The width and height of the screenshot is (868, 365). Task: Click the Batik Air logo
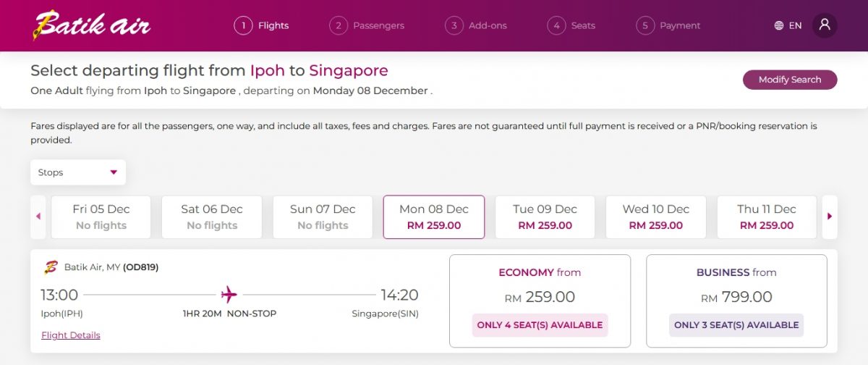pos(91,25)
